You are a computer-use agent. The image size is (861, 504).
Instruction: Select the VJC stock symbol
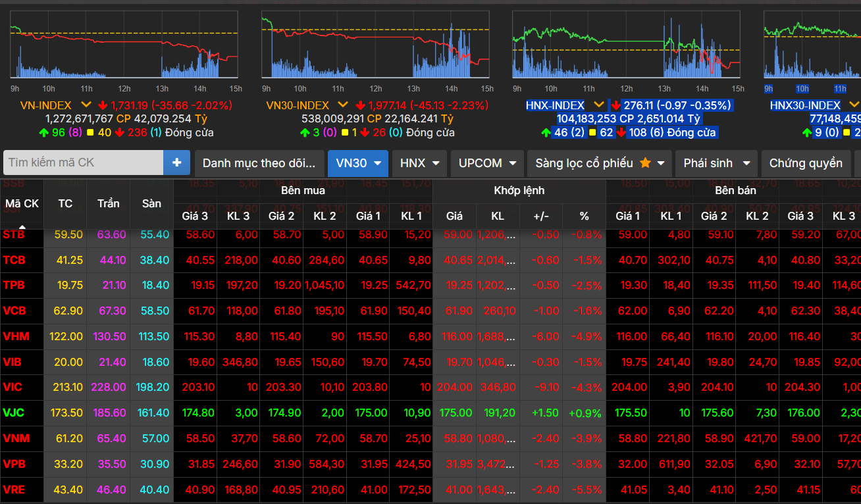tap(13, 413)
